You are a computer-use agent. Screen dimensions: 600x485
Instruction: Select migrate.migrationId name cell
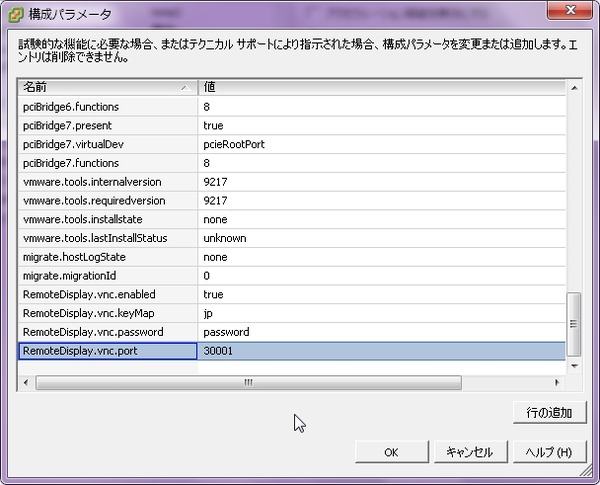(108, 276)
